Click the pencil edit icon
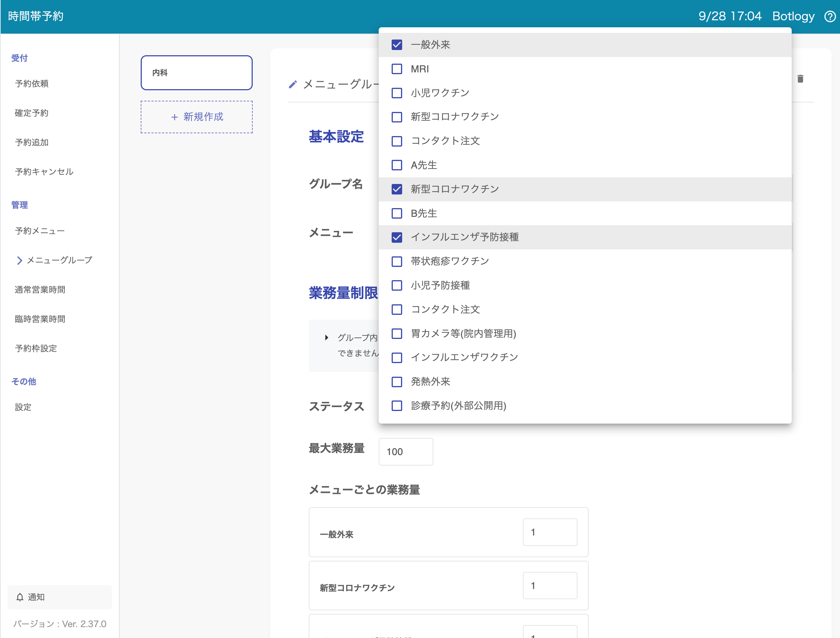This screenshot has height=638, width=840. pyautogui.click(x=293, y=84)
